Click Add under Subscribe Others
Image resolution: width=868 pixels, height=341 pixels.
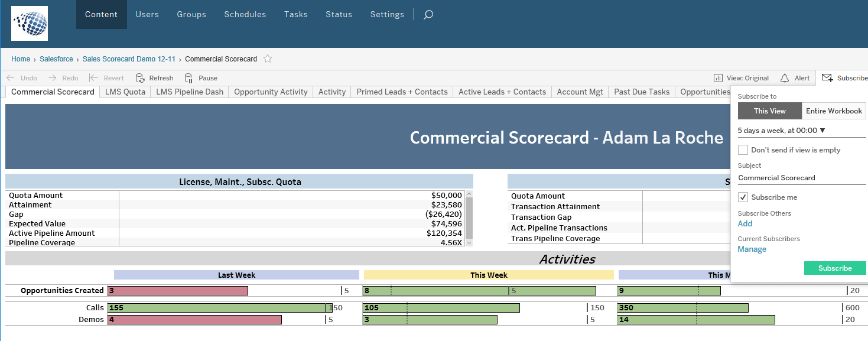coord(745,223)
